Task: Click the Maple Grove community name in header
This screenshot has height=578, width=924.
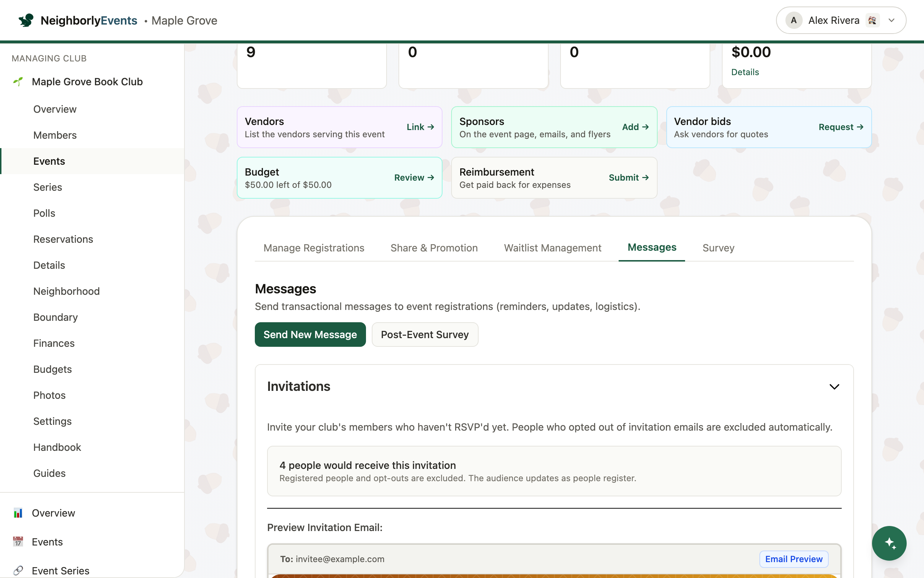Action: tap(184, 20)
